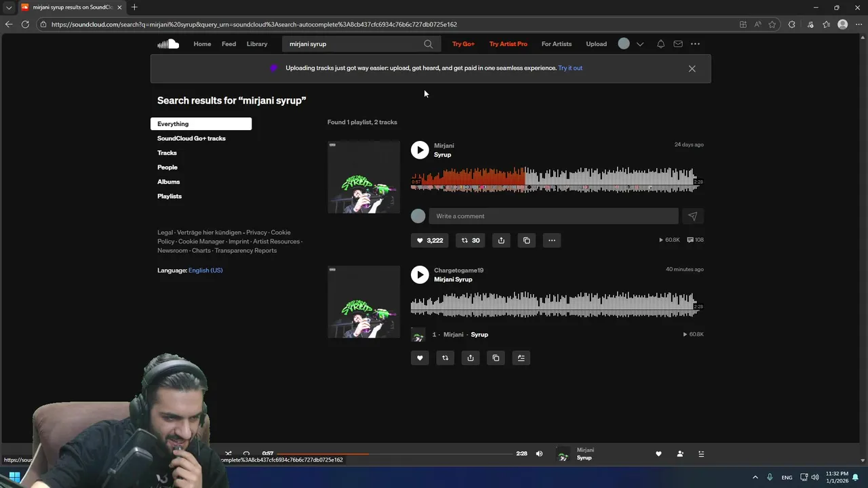
Task: Open the messages envelope icon
Action: [678, 44]
